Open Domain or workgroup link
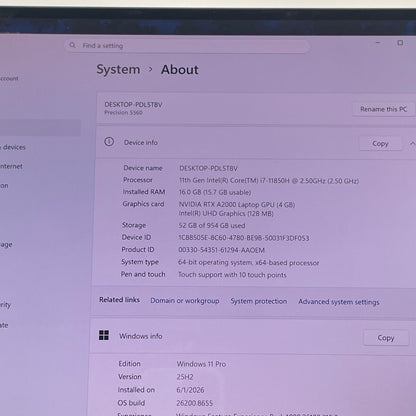 point(185,301)
